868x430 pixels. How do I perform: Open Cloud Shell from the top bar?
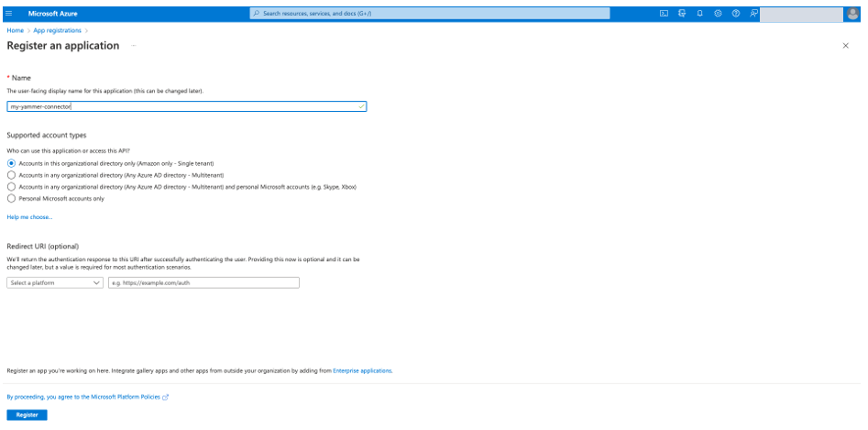(664, 13)
